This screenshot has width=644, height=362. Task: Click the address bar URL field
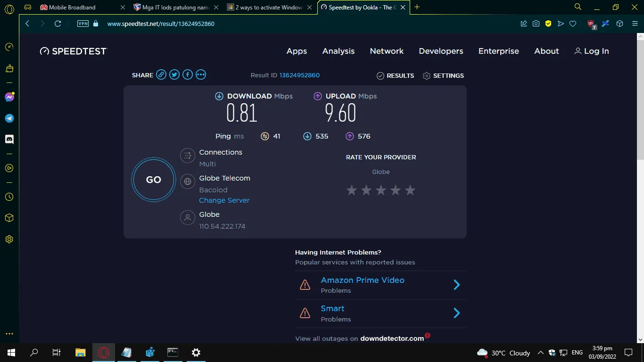(x=306, y=24)
